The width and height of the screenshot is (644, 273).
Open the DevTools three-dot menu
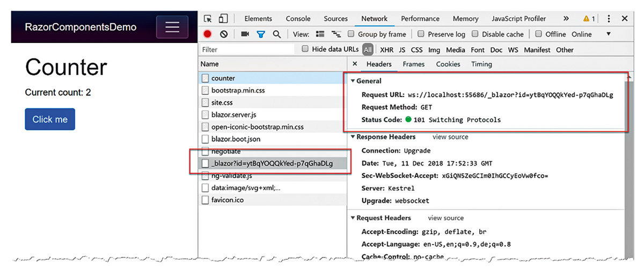pos(609,19)
